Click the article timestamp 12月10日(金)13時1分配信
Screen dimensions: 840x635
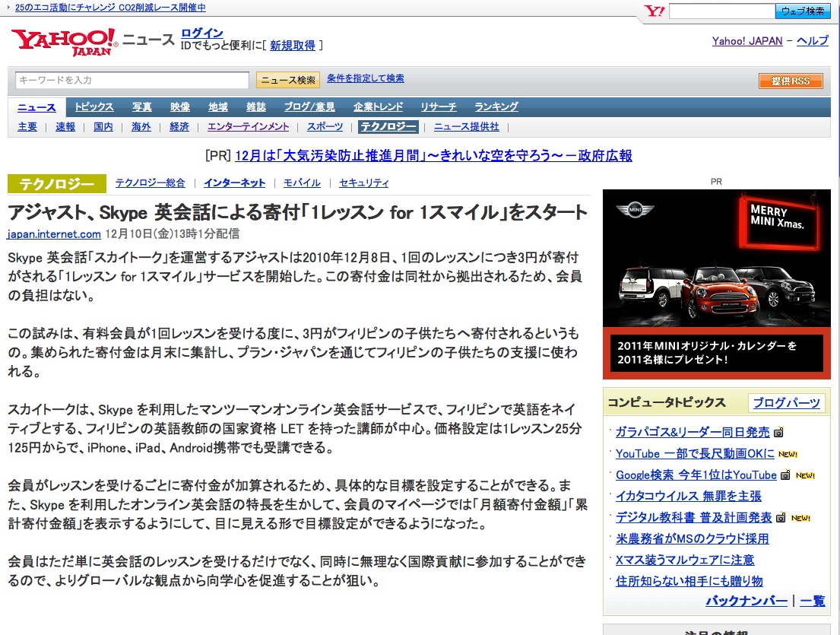click(x=173, y=234)
